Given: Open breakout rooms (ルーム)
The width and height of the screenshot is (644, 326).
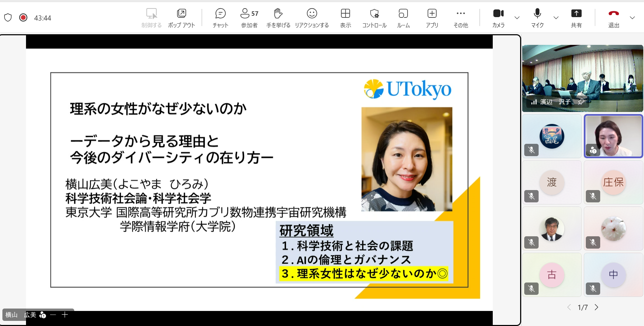Looking at the screenshot, I should click(x=403, y=18).
